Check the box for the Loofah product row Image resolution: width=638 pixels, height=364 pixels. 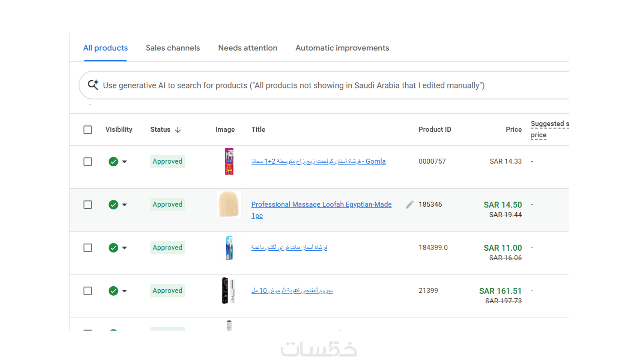coord(88,205)
